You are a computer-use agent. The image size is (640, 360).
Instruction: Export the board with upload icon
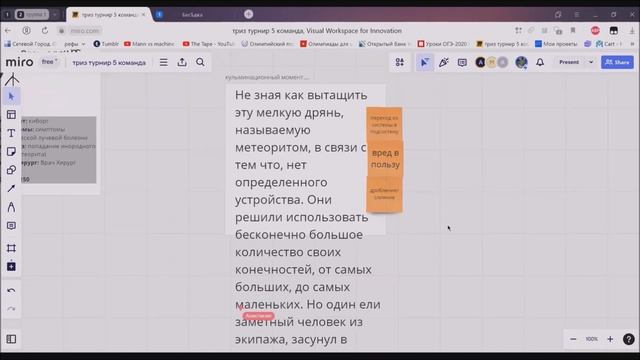[182, 62]
